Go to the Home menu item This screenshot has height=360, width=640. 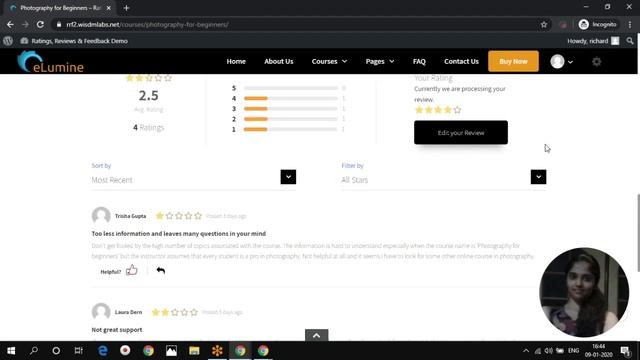tap(236, 61)
